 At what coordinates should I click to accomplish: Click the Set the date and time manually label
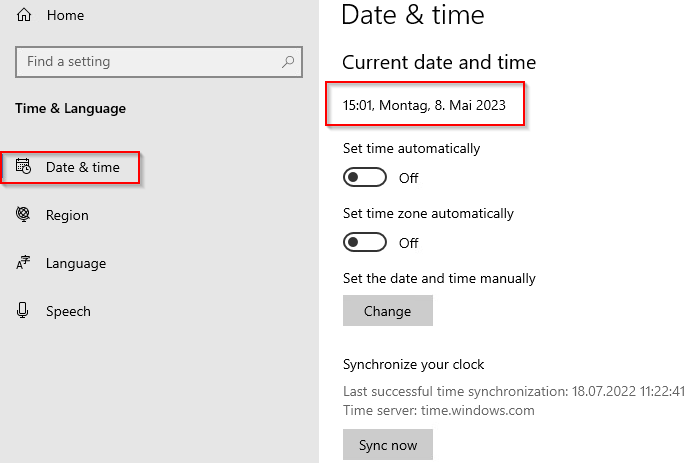click(x=439, y=279)
